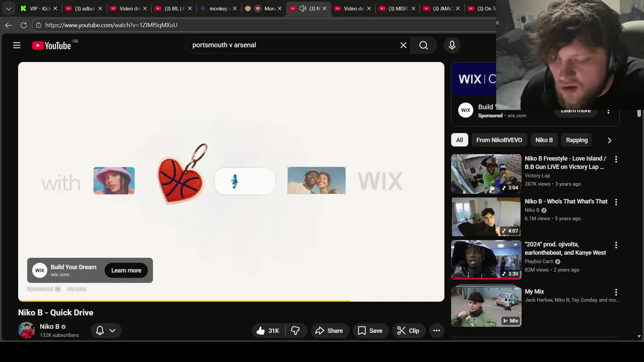Reload the page
Image resolution: width=644 pixels, height=362 pixels.
pos(24,25)
